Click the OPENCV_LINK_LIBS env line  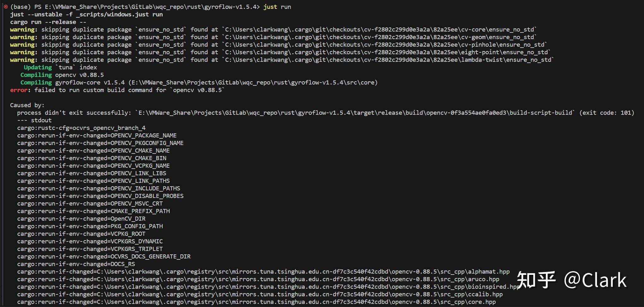(91, 173)
